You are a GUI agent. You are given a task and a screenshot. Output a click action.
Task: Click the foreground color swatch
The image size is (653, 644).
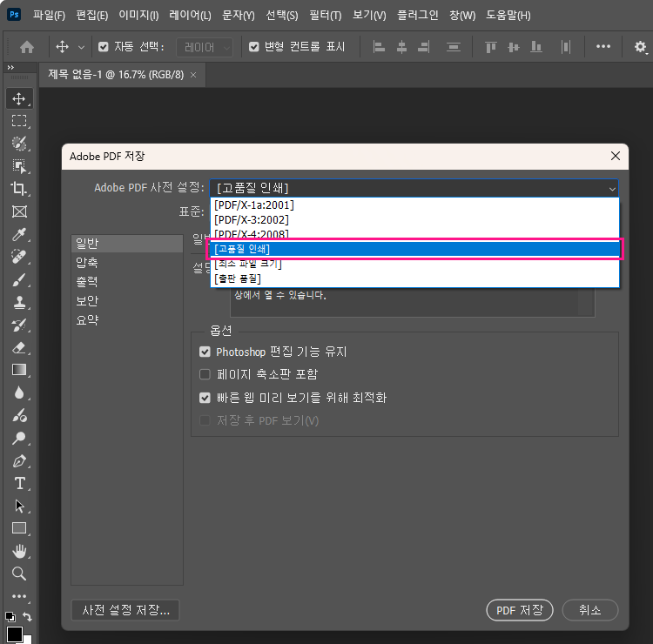pos(15,634)
